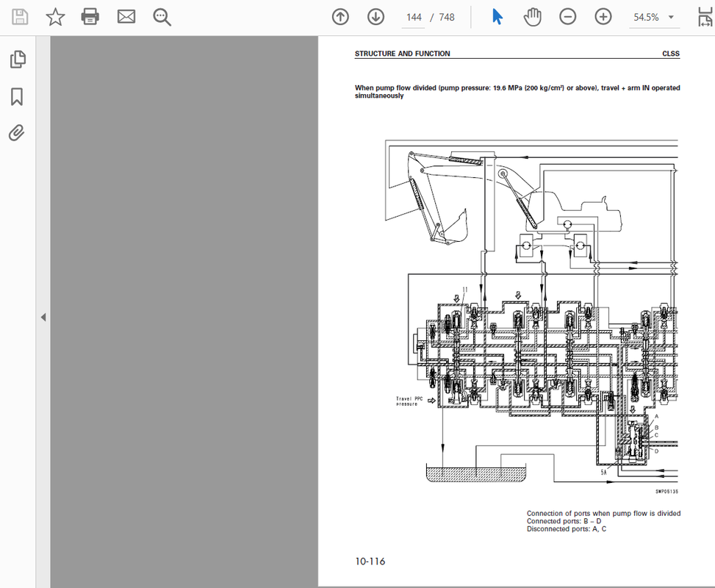
Task: Click the Travel PPC pressure label
Action: click(x=409, y=401)
